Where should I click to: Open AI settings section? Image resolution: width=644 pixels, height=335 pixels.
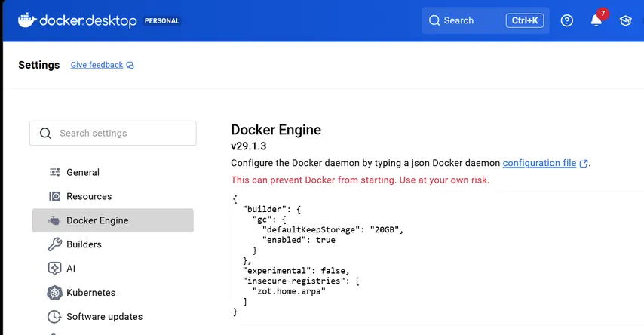coord(113,269)
